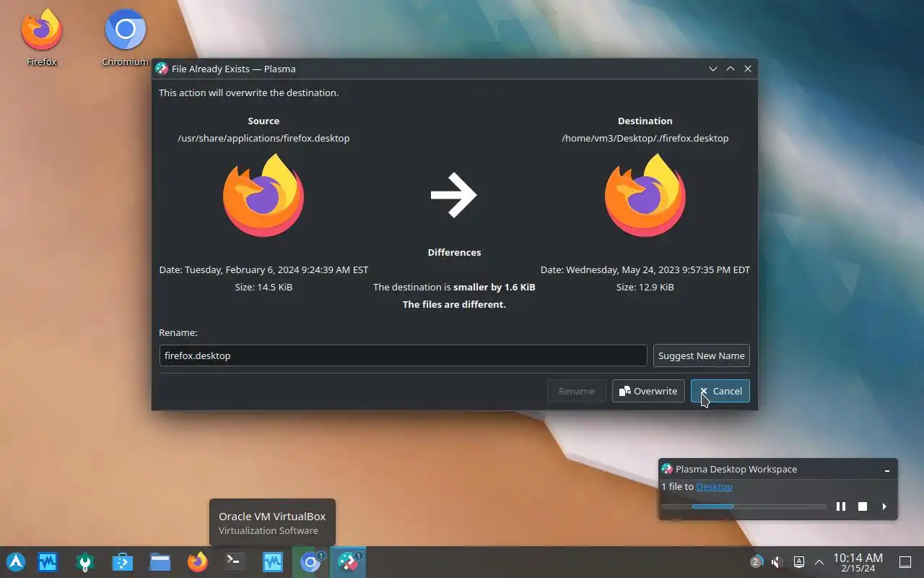The image size is (924, 578).
Task: Open the keyboard layout tray icon
Action: [x=799, y=562]
